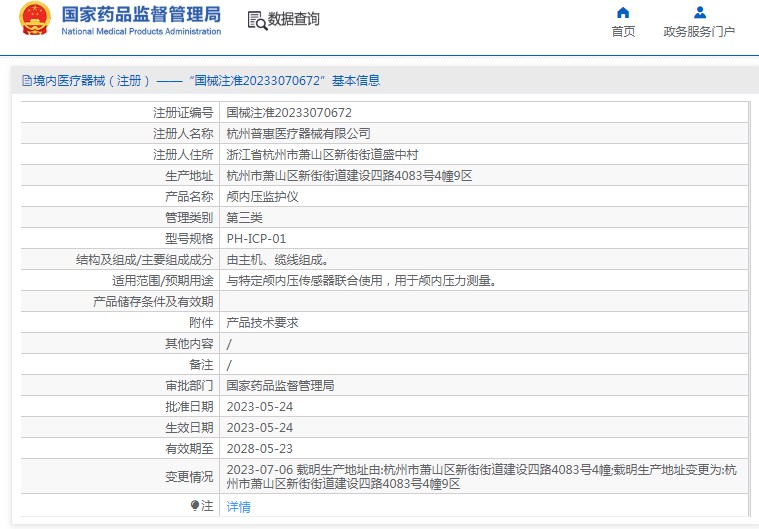Select model value PH-ICP-01
Viewport: 759px width, 529px height.
[256, 239]
